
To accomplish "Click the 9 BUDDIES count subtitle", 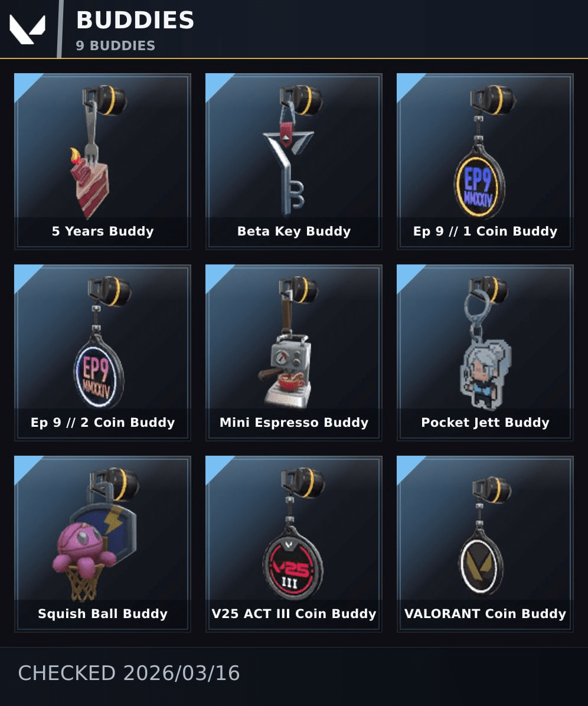I will tap(116, 45).
